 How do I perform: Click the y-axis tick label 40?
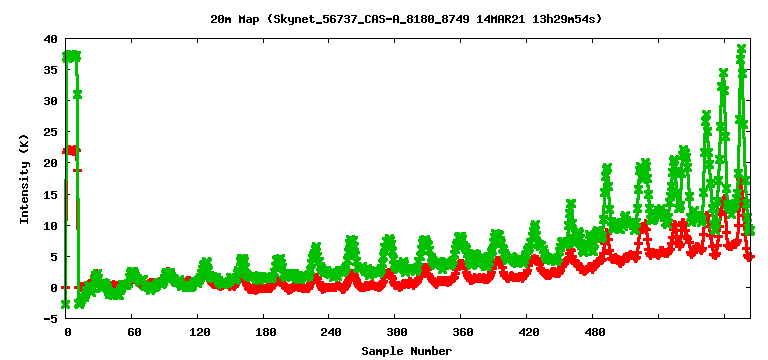(x=50, y=39)
